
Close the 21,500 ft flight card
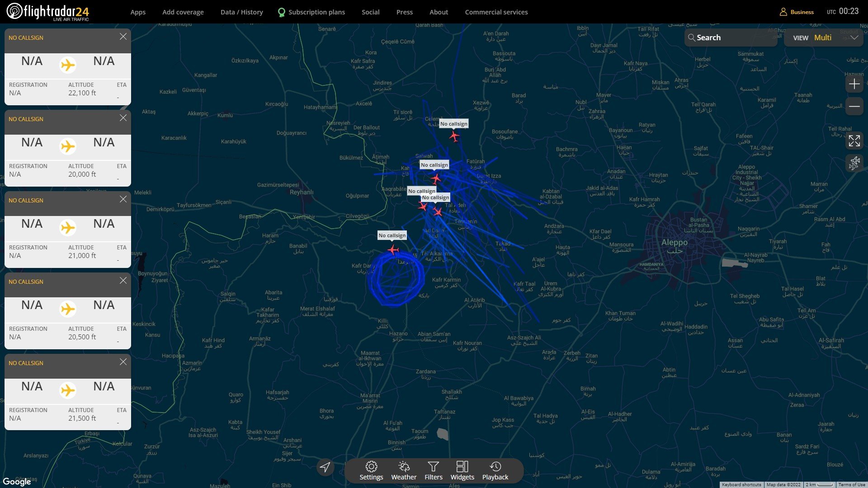(x=123, y=362)
